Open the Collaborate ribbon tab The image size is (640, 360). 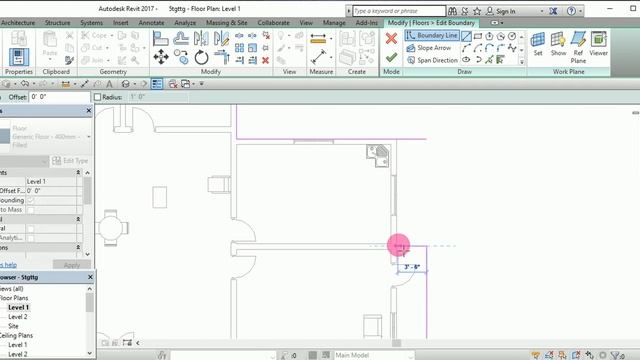[273, 23]
